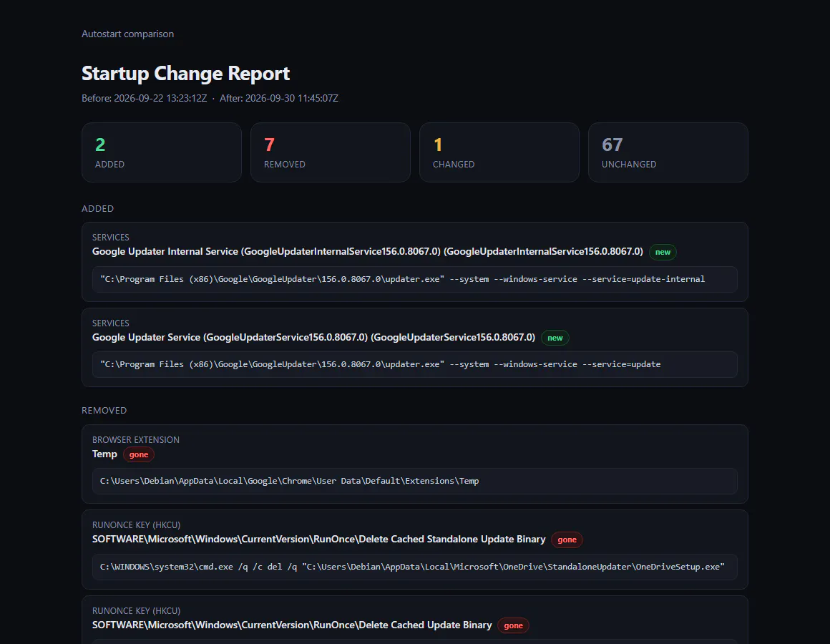Select the "Temp" entry title

104,454
